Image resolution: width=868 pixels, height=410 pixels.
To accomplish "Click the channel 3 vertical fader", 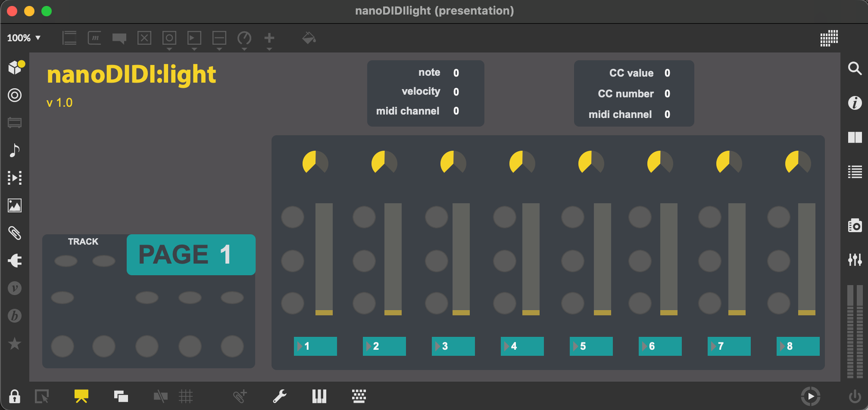I will [x=461, y=259].
